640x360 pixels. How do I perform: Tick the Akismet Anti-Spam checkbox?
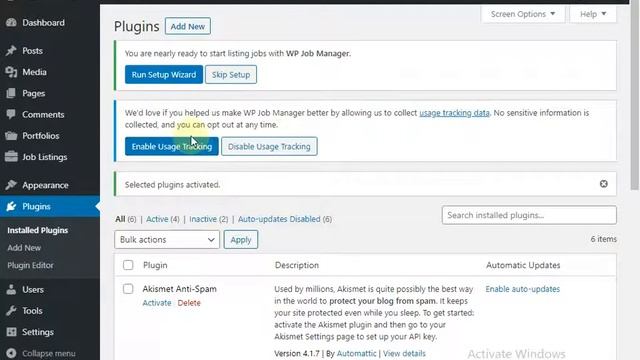[128, 289]
